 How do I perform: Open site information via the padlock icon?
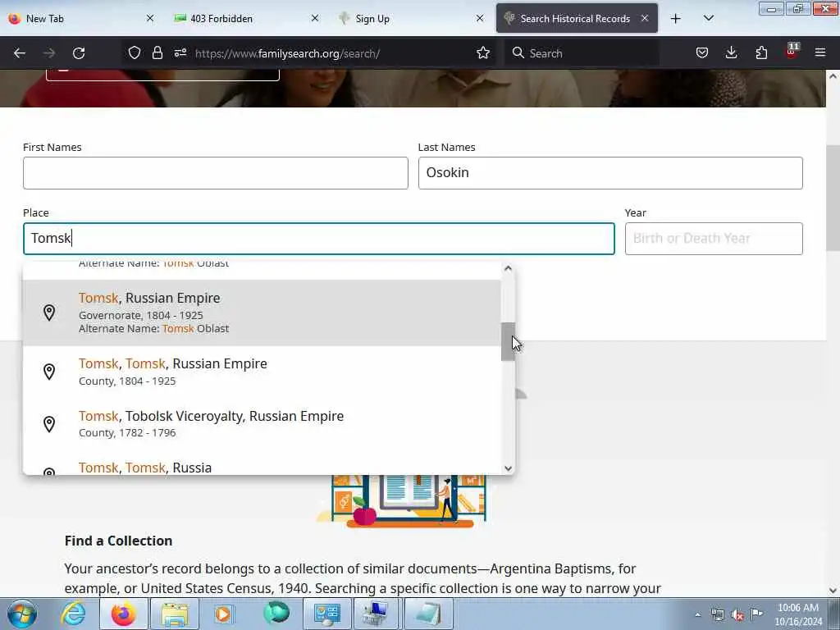[x=157, y=53]
